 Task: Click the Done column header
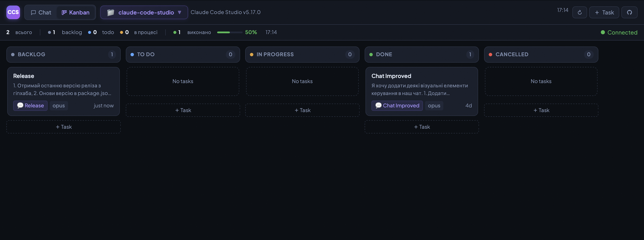(x=422, y=54)
